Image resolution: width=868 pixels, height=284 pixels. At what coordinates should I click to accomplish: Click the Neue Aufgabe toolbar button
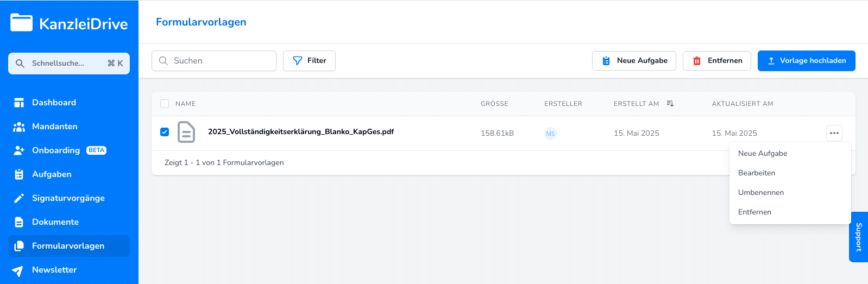(634, 61)
